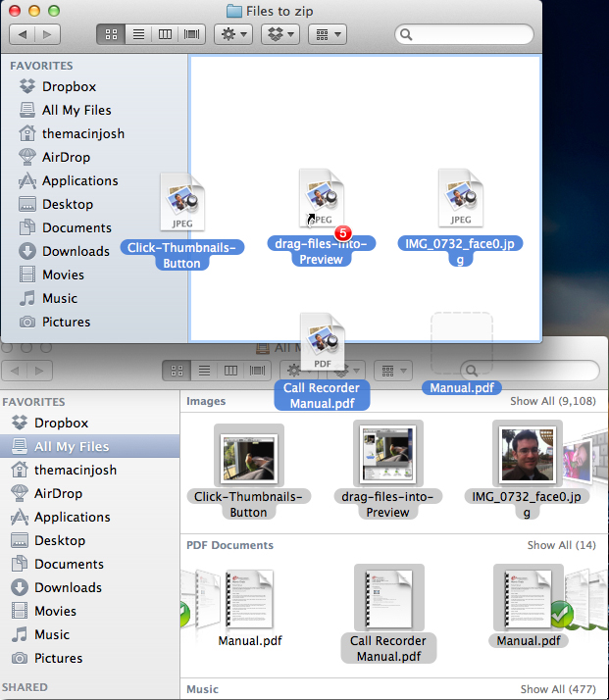609x700 pixels.
Task: Switch All My Files window to list view
Action: [x=204, y=371]
